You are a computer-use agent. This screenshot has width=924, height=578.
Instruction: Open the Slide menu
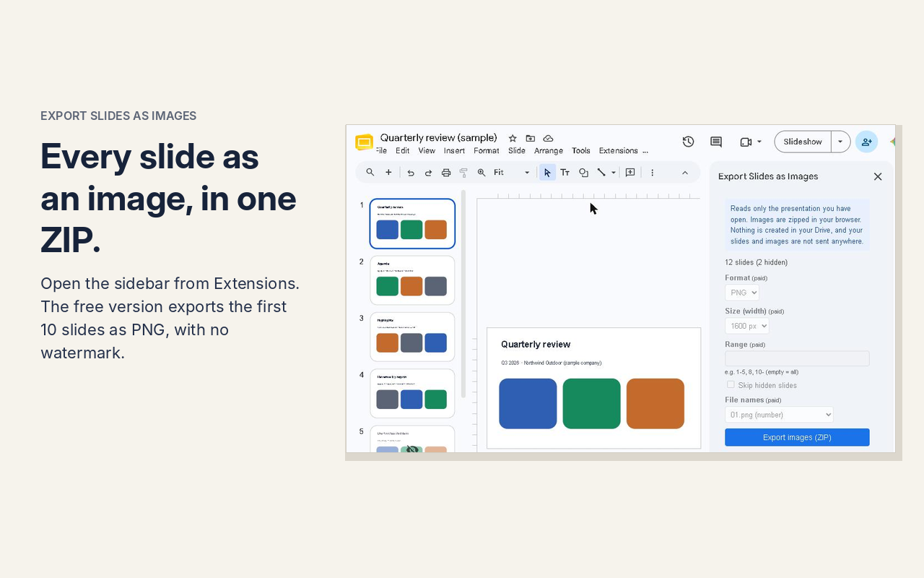click(517, 151)
